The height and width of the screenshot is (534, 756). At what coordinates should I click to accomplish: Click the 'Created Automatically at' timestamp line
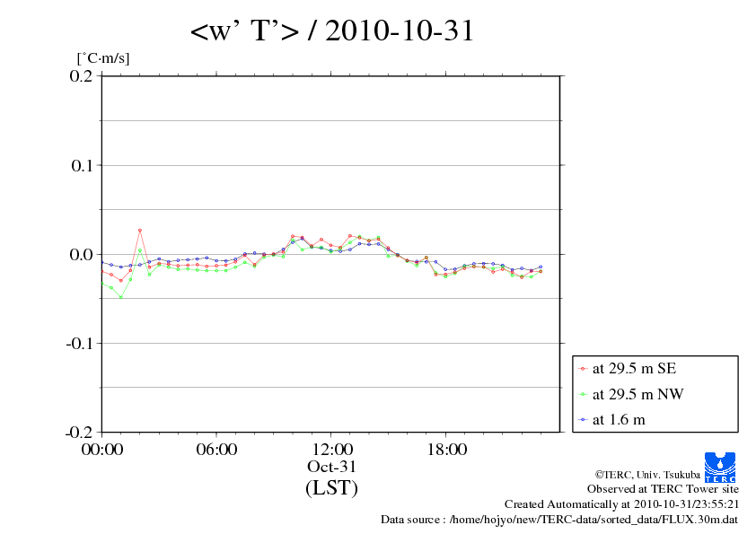[x=621, y=504]
